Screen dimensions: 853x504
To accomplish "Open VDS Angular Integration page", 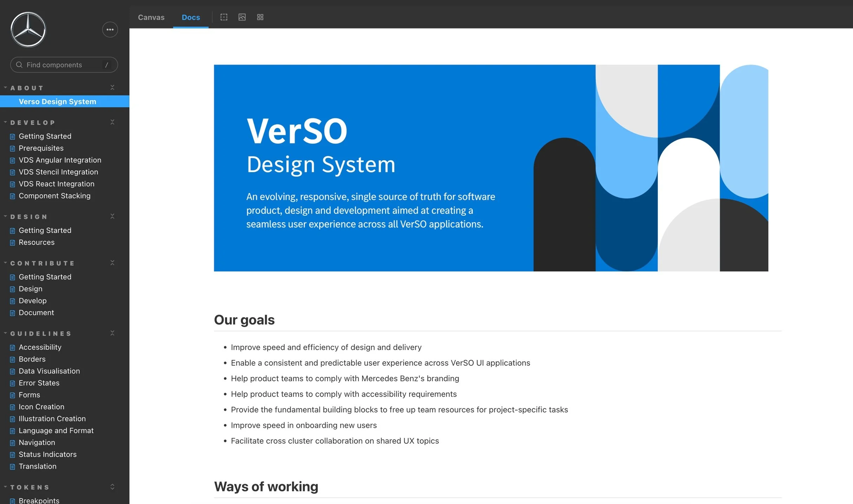I will click(60, 160).
